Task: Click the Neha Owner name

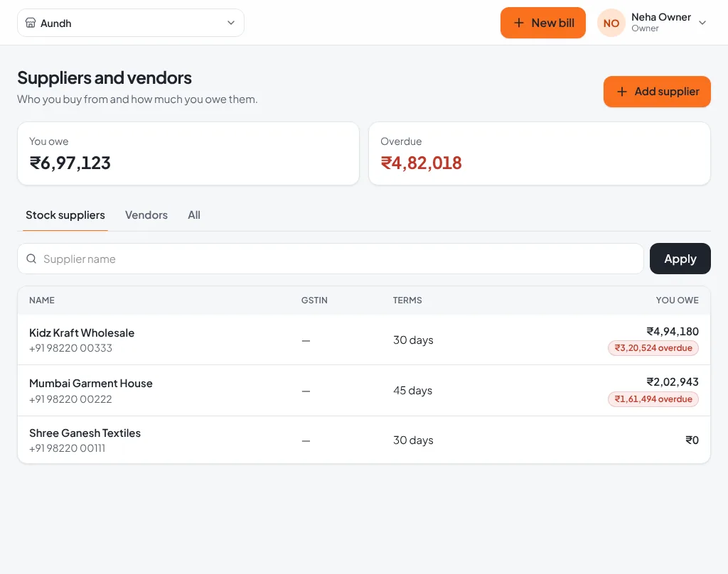Action: point(661,17)
